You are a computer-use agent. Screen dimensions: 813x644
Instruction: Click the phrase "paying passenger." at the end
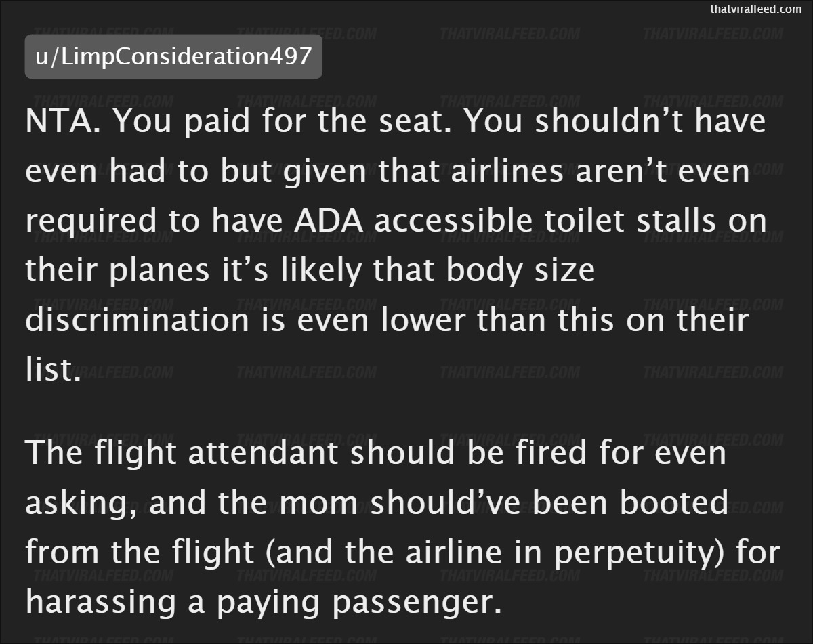coord(358,602)
